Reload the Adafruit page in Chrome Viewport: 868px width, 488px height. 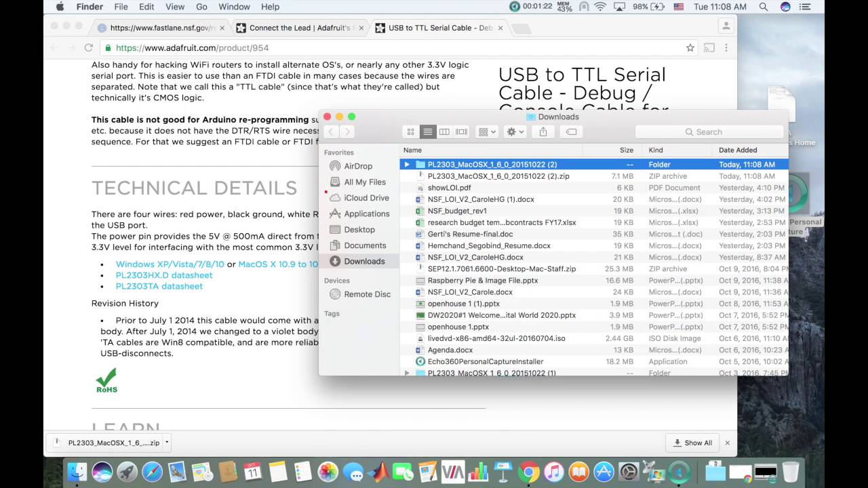click(x=88, y=47)
